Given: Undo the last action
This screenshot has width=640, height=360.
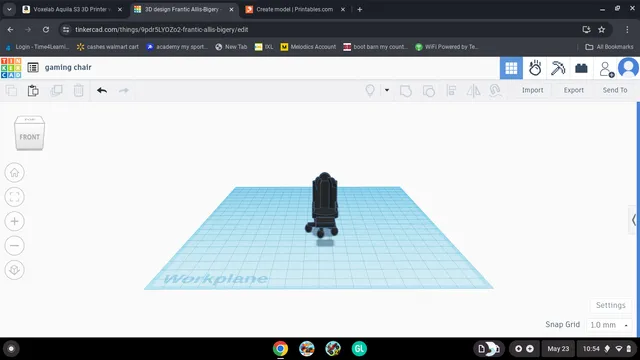Looking at the screenshot, I should tap(102, 90).
